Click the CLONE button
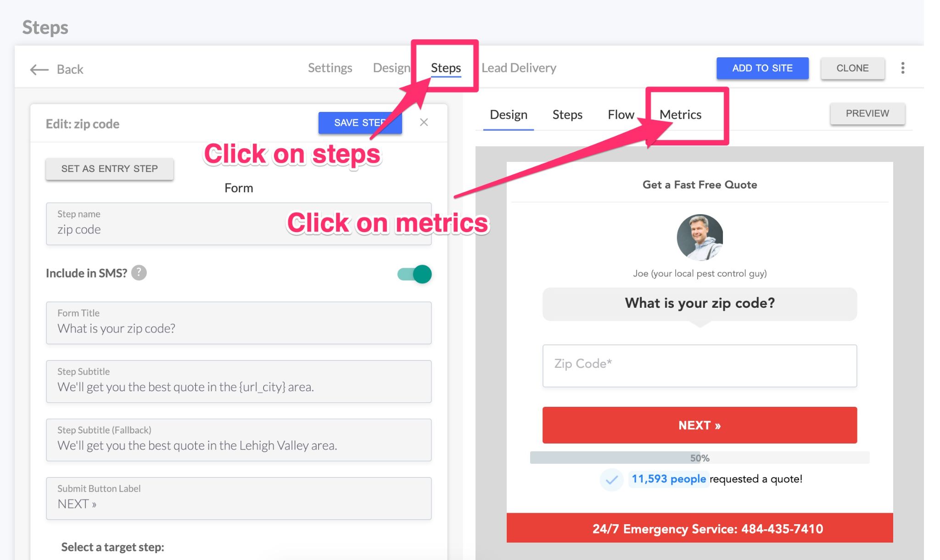This screenshot has height=560, width=940. [x=853, y=67]
